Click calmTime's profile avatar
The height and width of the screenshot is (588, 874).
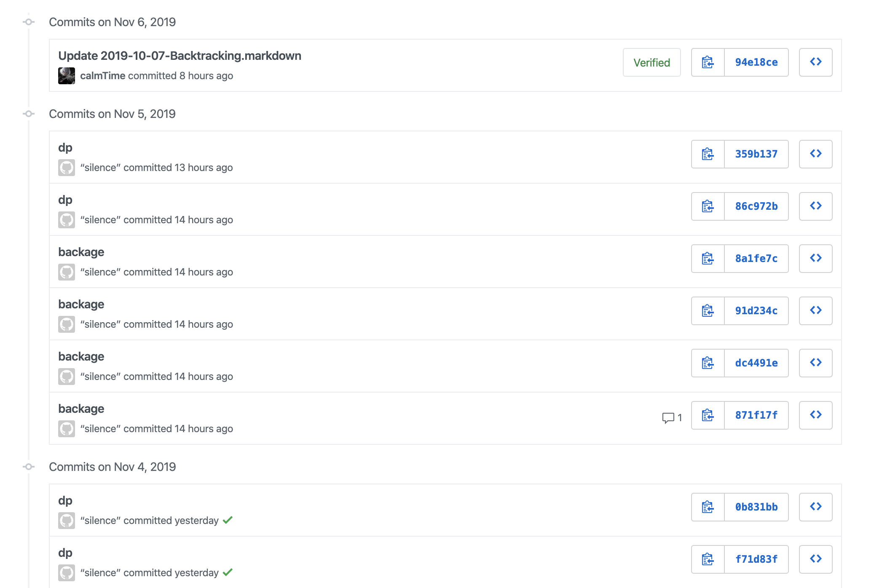click(x=67, y=75)
